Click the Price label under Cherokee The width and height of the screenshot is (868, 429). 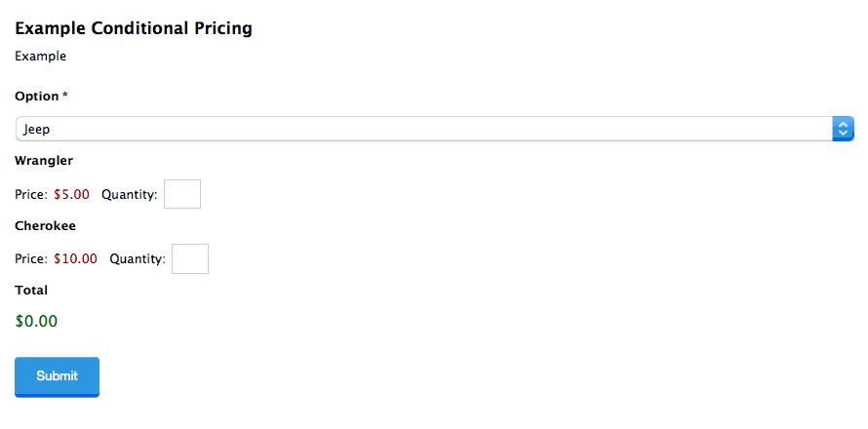click(x=31, y=258)
